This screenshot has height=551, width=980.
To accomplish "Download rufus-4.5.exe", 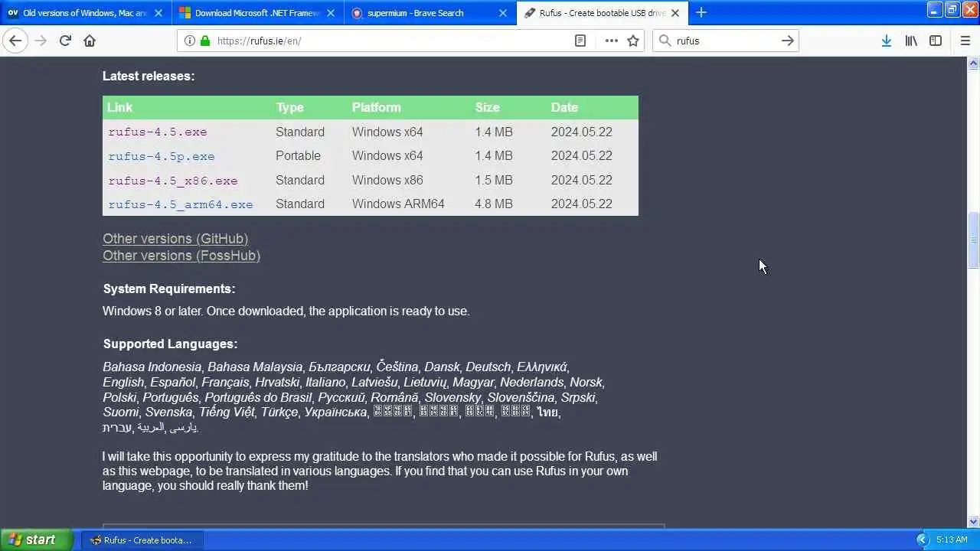I will pyautogui.click(x=158, y=132).
